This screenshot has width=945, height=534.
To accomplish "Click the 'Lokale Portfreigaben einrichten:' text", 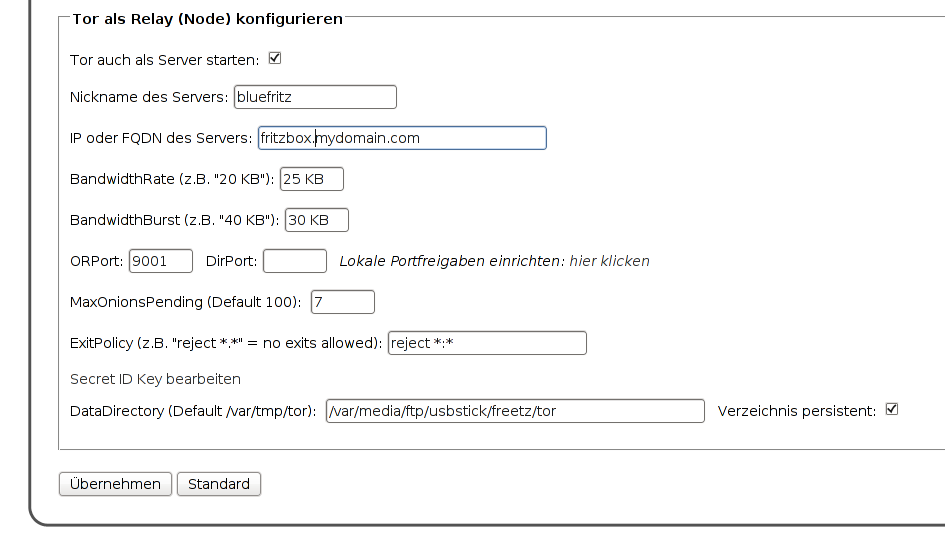I will [x=452, y=261].
